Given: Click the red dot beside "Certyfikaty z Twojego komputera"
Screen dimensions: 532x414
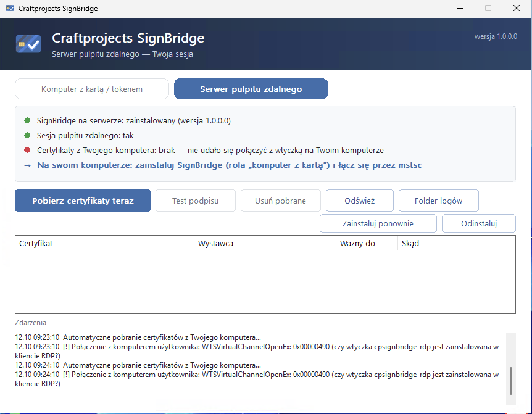Looking at the screenshot, I should pos(27,150).
